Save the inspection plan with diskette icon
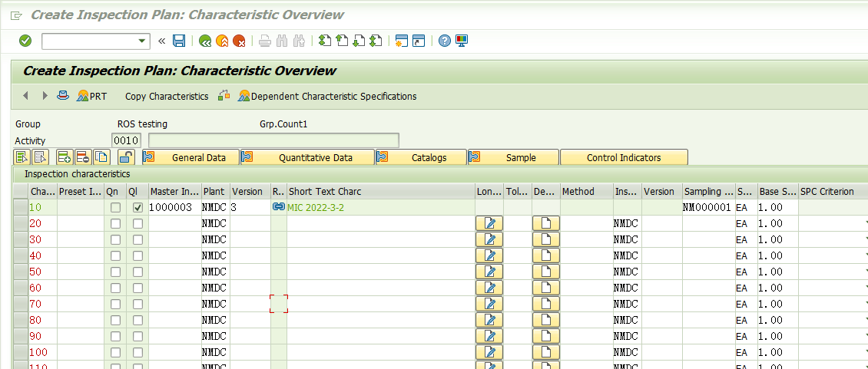The image size is (868, 369). [179, 41]
